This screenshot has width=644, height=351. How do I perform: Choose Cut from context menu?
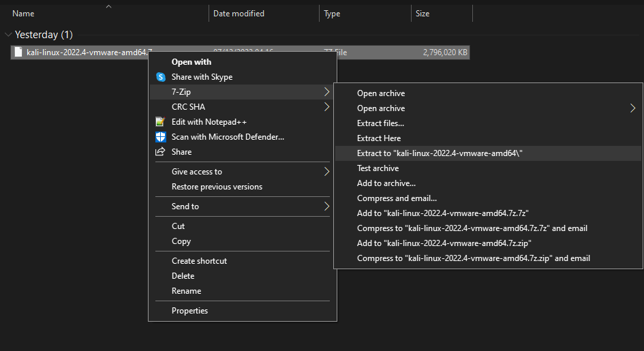click(x=243, y=226)
